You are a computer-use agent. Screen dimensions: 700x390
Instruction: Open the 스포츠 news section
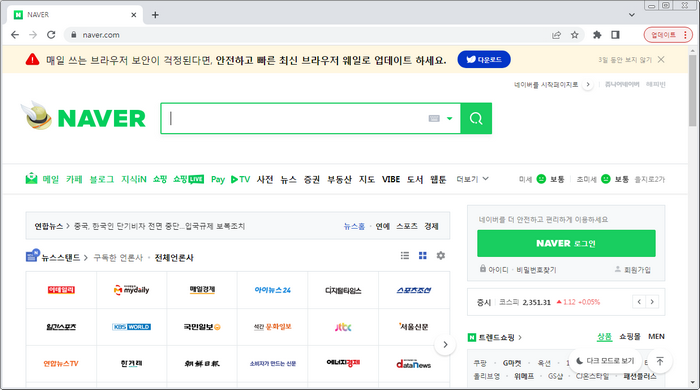pyautogui.click(x=407, y=226)
